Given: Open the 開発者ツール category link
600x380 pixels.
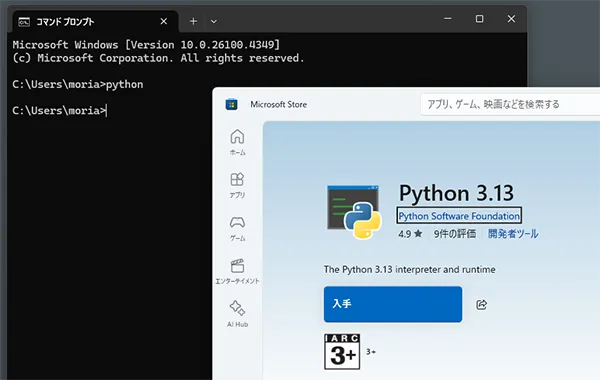Looking at the screenshot, I should click(x=513, y=233).
